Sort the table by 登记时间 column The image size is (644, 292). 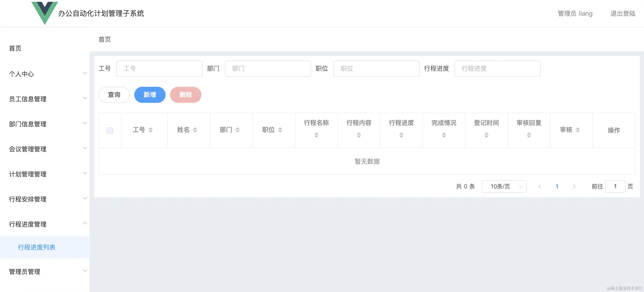(x=486, y=135)
